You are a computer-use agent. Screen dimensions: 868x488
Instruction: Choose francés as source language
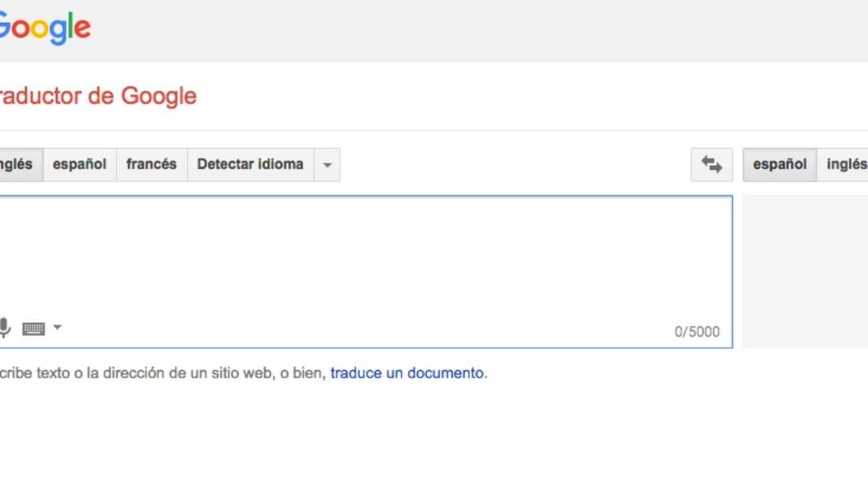pos(152,164)
